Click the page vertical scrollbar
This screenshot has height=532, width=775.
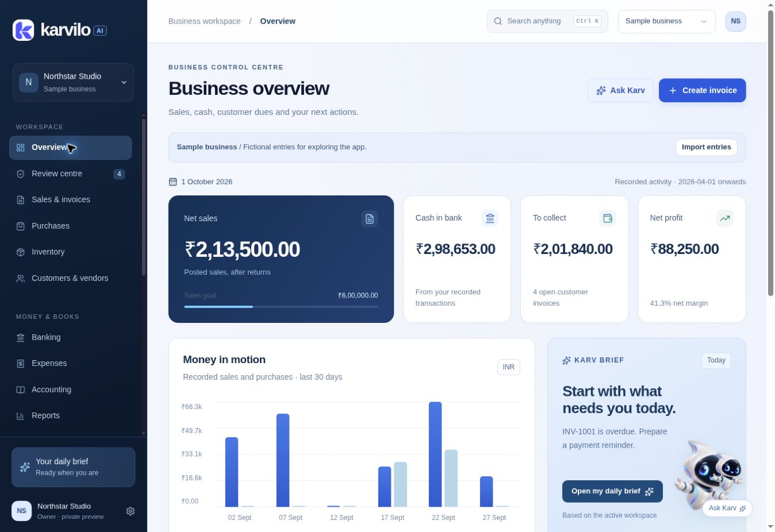[770, 153]
